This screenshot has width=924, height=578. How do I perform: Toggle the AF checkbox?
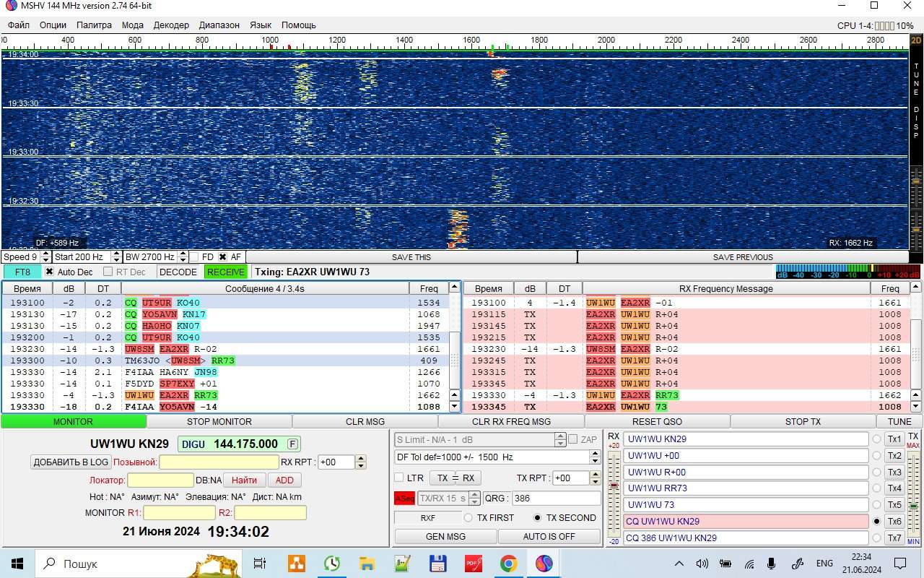(222, 257)
